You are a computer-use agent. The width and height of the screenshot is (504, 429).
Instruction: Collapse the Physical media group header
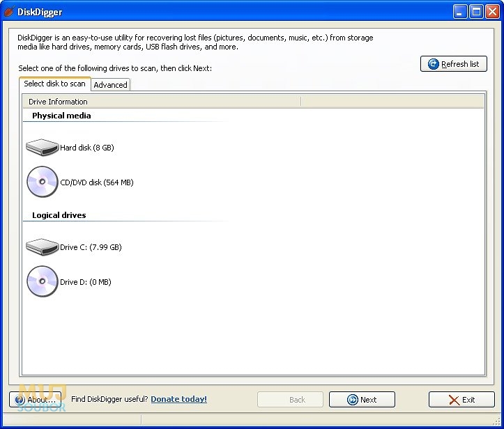click(x=61, y=116)
